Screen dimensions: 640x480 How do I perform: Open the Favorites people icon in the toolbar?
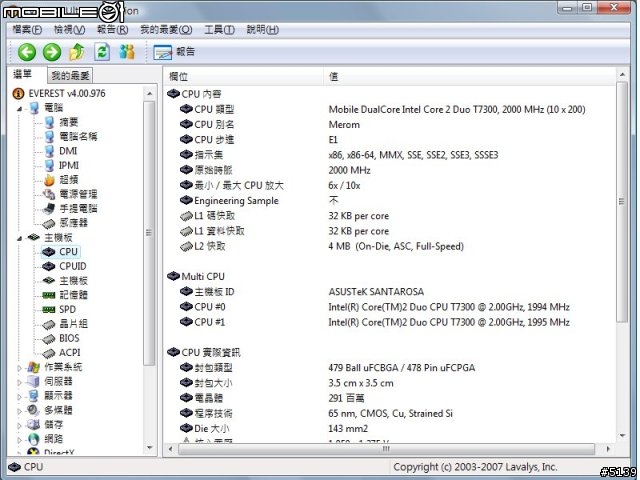point(127,52)
